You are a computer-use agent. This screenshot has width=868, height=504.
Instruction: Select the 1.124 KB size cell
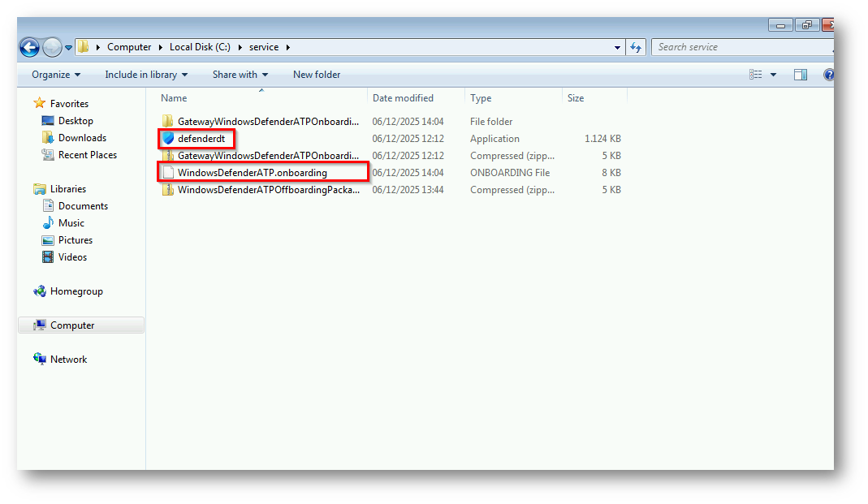(x=602, y=138)
